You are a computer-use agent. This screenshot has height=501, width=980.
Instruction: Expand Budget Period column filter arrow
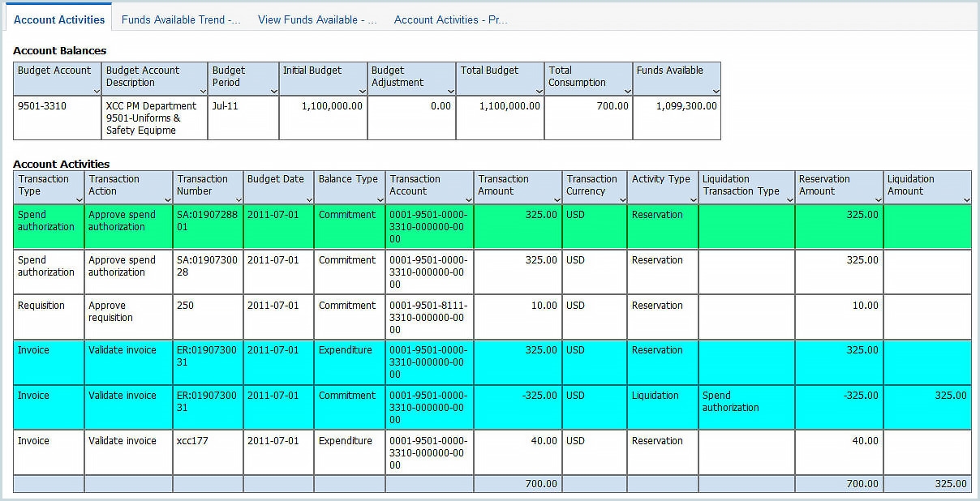(273, 92)
